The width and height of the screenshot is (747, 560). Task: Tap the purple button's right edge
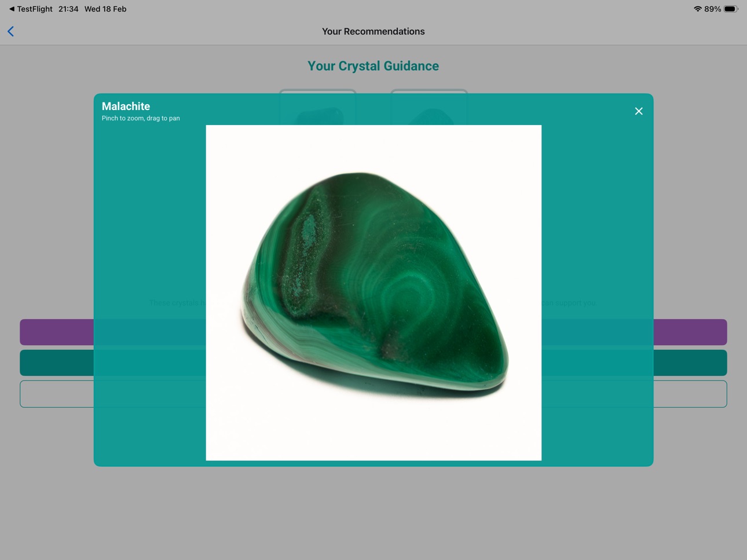point(690,332)
